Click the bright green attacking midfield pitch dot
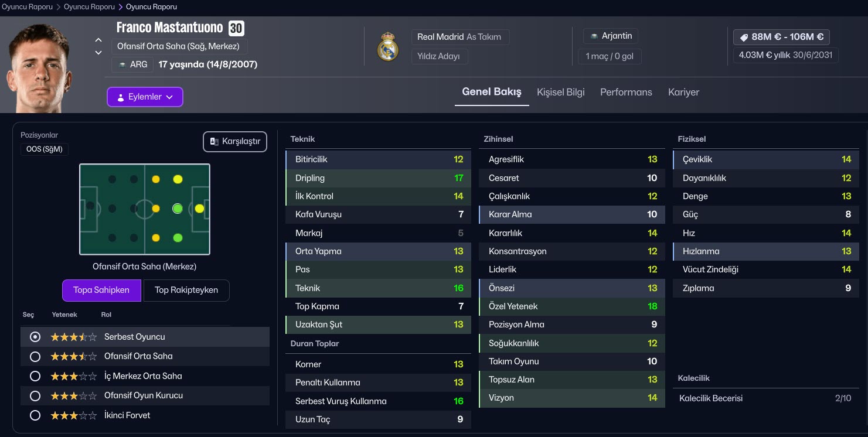 (x=178, y=209)
